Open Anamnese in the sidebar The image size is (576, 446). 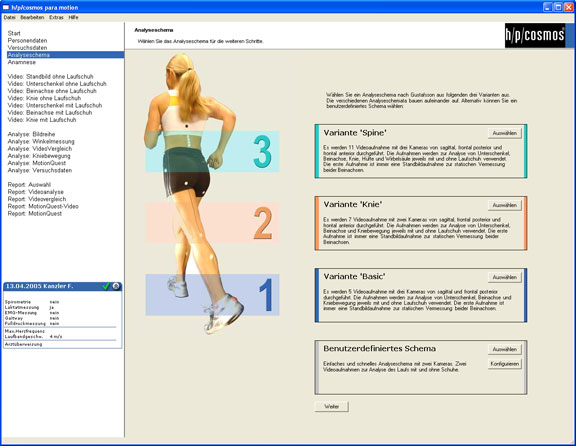22,62
